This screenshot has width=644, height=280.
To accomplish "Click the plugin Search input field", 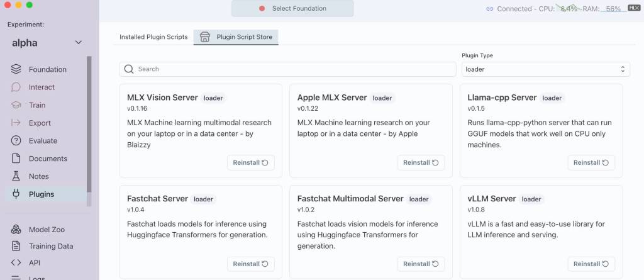I will click(288, 69).
